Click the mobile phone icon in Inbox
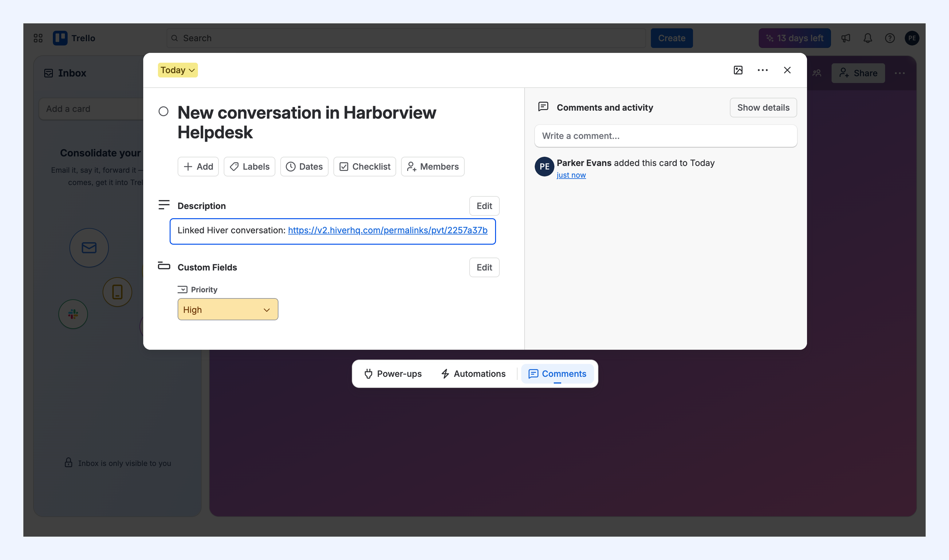The height and width of the screenshot is (560, 949). pos(117,292)
